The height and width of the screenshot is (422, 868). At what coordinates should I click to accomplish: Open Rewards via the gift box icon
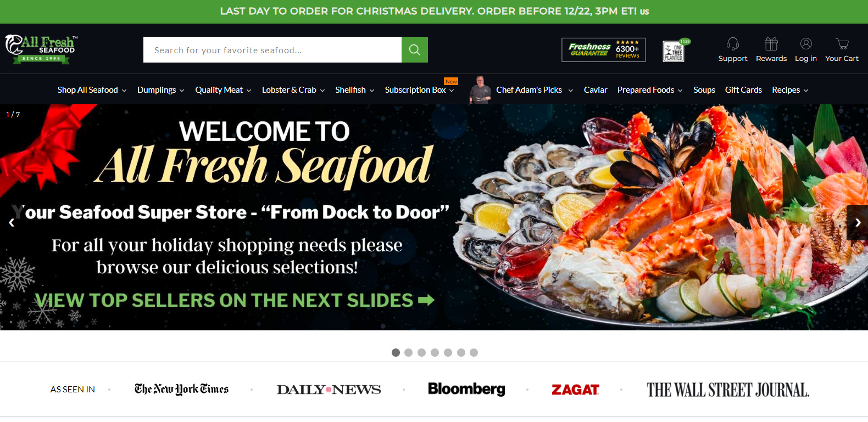(771, 44)
